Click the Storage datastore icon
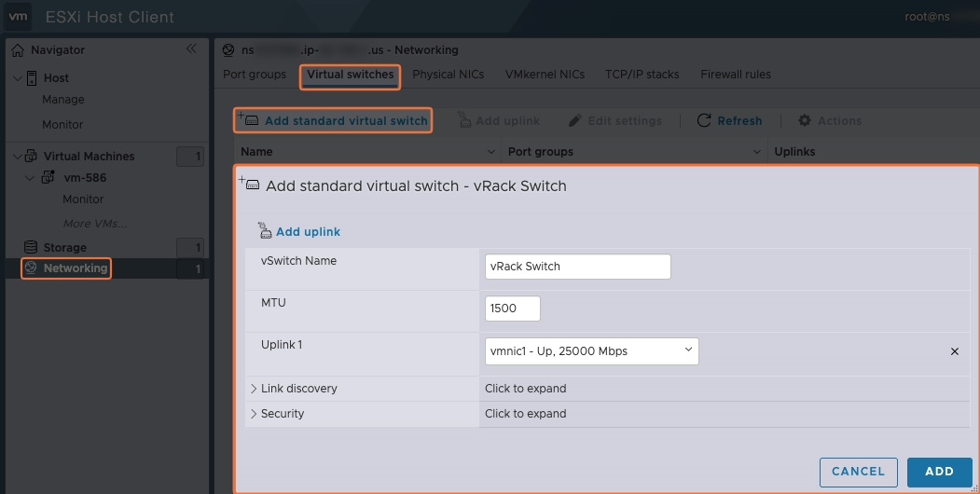This screenshot has width=980, height=494. click(31, 247)
